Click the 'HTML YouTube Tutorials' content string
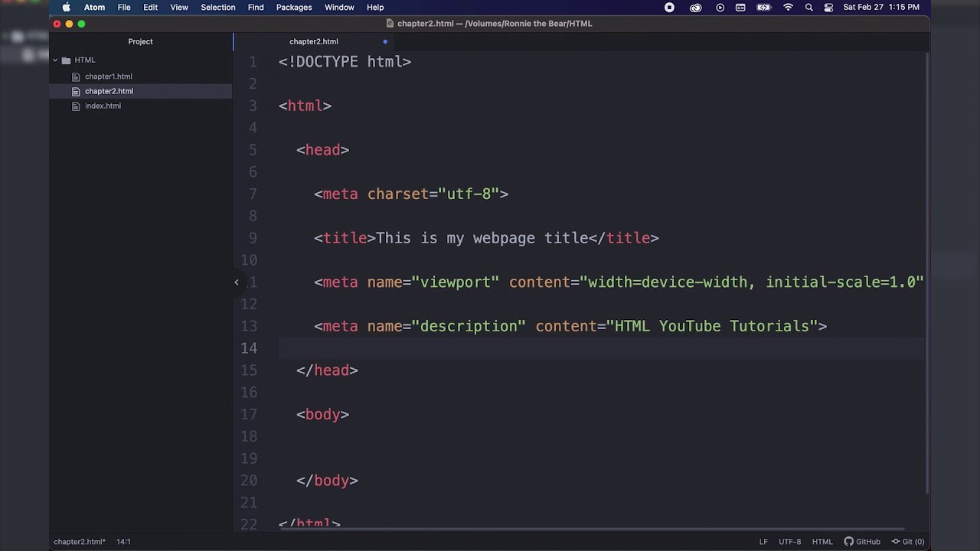This screenshot has height=551, width=980. pos(712,327)
